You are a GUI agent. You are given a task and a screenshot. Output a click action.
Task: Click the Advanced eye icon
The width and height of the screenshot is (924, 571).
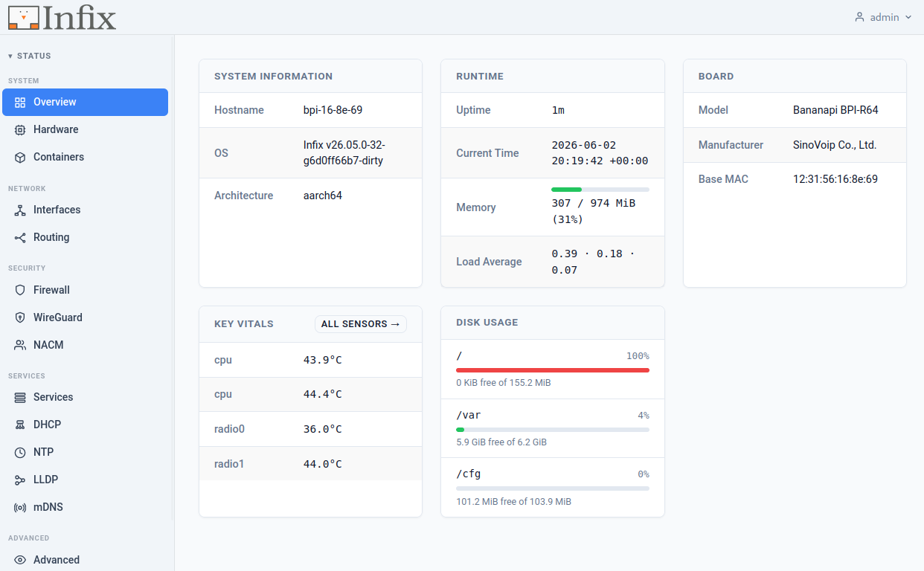click(20, 560)
